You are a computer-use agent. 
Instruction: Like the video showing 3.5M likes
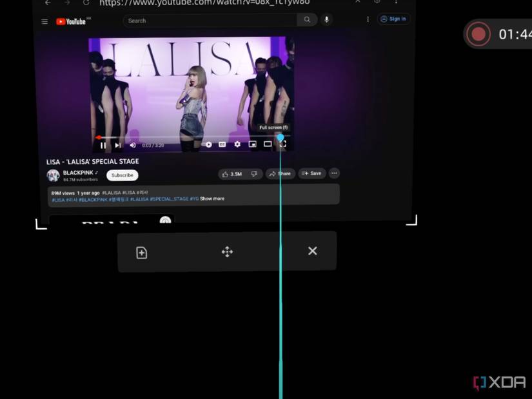(232, 174)
